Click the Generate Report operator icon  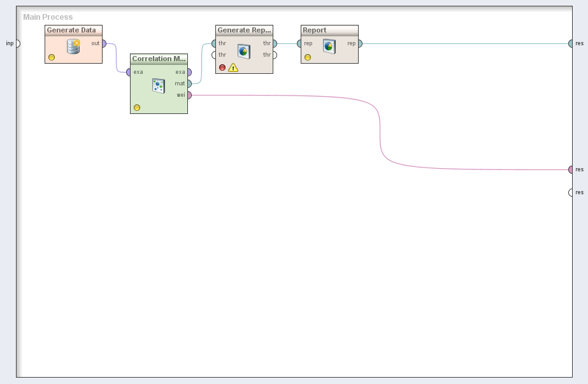point(243,51)
